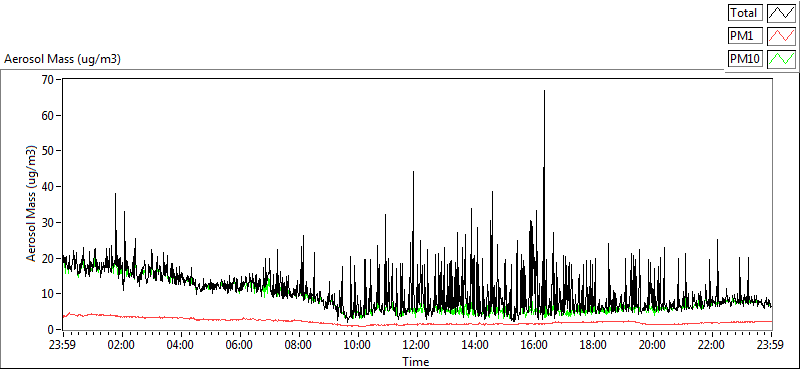Image resolution: width=800 pixels, height=369 pixels.
Task: Click the Total plot legend line icon
Action: (x=781, y=12)
